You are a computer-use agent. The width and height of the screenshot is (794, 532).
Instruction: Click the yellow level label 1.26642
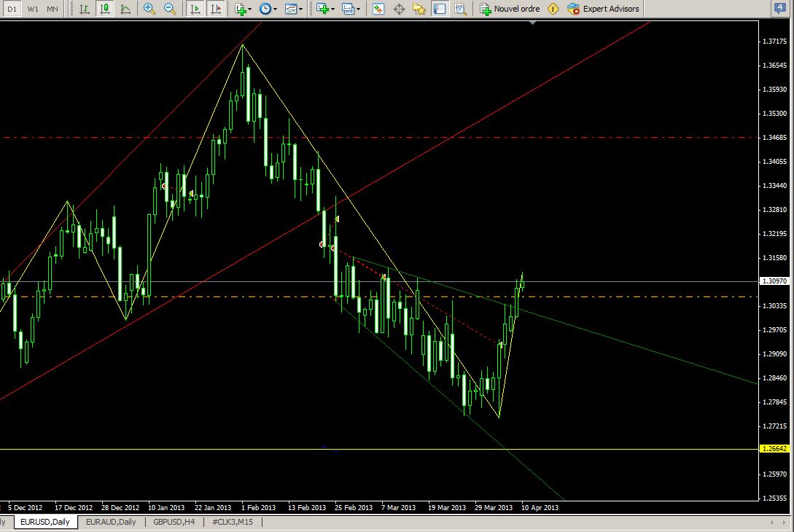[774, 448]
